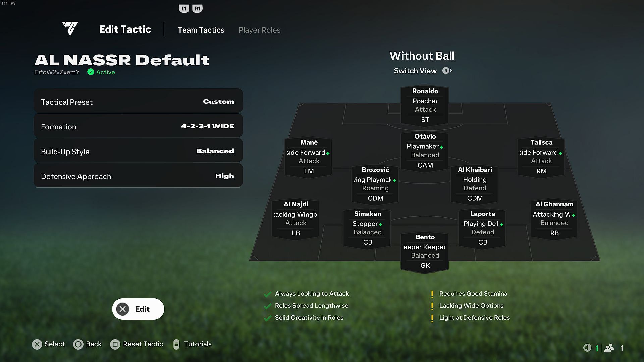Click the AL NASSR club crest icon
644x362 pixels.
pyautogui.click(x=70, y=29)
